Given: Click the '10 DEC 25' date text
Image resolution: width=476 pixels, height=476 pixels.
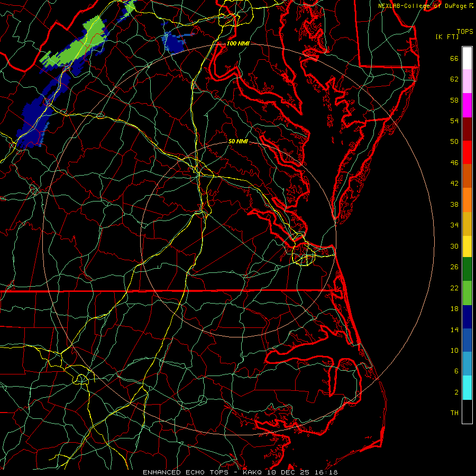Looking at the screenshot, I should pyautogui.click(x=290, y=472).
